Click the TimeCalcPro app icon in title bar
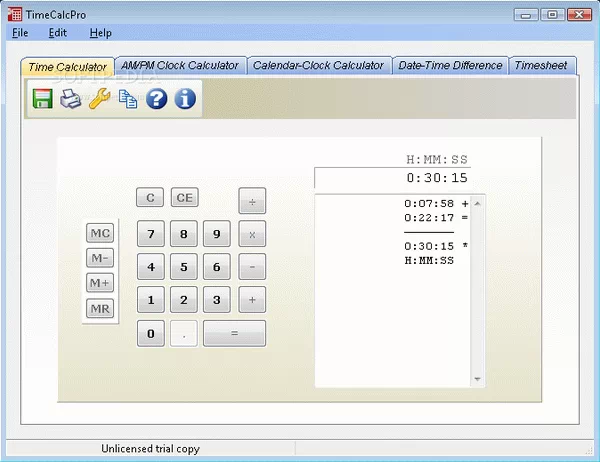The height and width of the screenshot is (462, 600). pyautogui.click(x=15, y=14)
